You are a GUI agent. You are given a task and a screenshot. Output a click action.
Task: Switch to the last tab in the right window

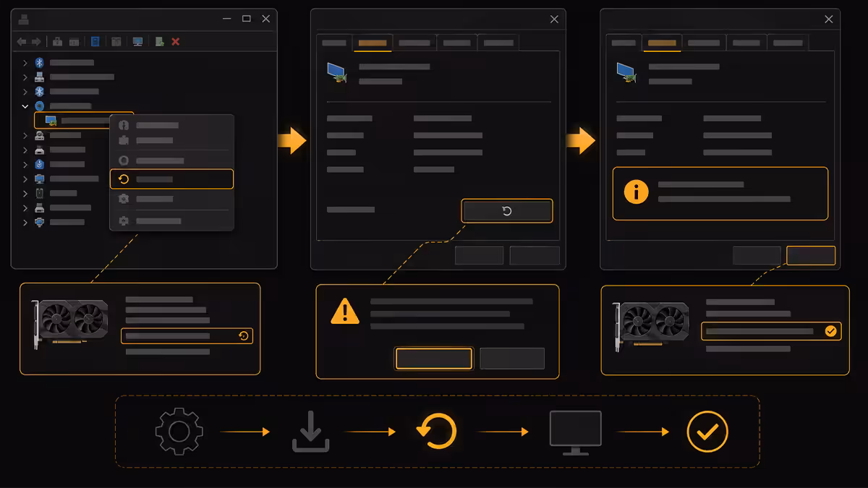[x=788, y=43]
